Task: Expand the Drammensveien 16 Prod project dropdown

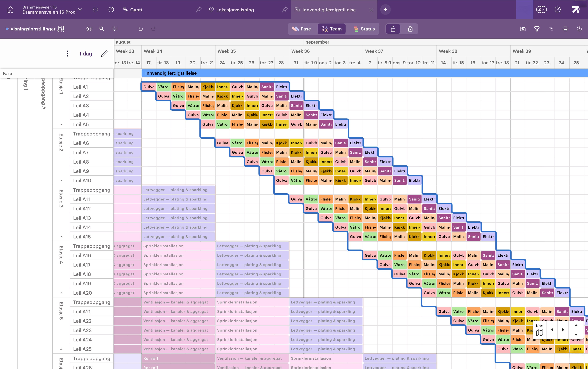Action: point(80,10)
